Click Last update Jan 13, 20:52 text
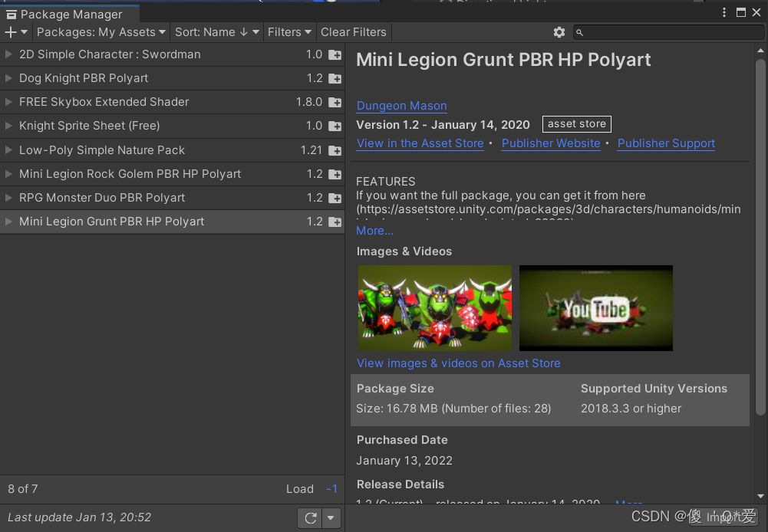 coord(79,517)
